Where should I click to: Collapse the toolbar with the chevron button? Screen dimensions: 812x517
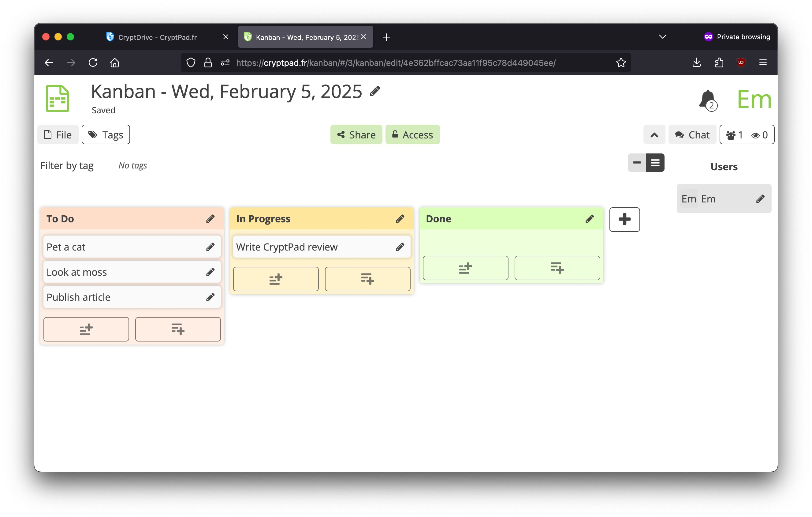tap(654, 134)
